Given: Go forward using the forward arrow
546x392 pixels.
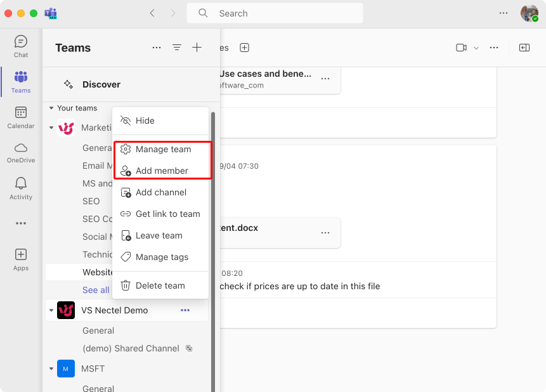Looking at the screenshot, I should (173, 13).
